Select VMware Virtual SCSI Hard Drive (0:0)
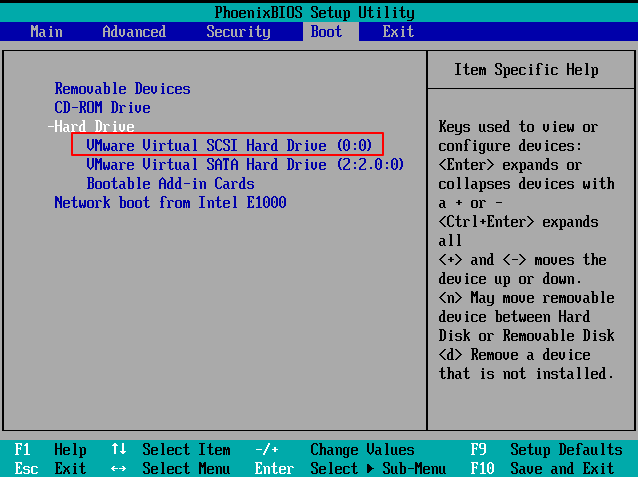This screenshot has width=638, height=477. 229,145
